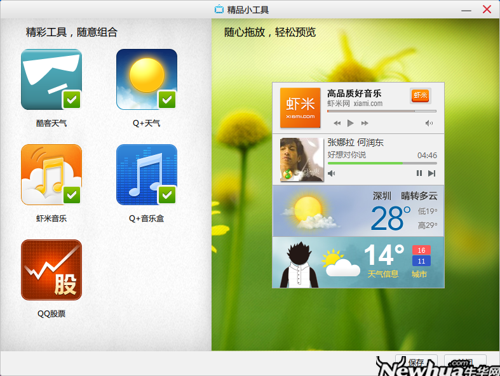Skip to previous track in Xiami widget

337,123
